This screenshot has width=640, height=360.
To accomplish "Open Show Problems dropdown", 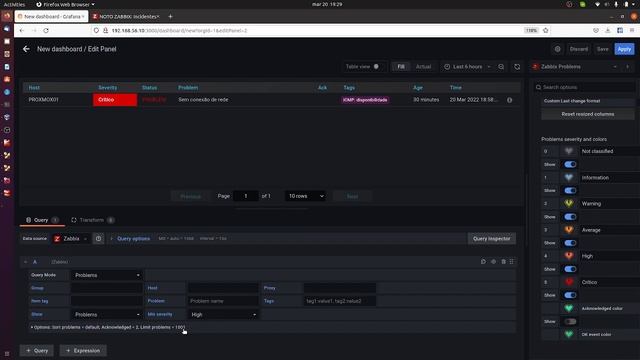I will pos(107,314).
